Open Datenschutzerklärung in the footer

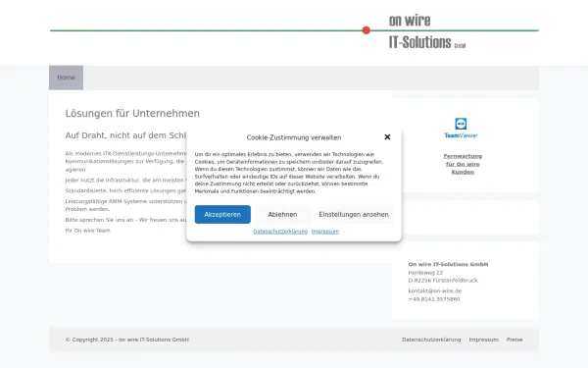431,340
